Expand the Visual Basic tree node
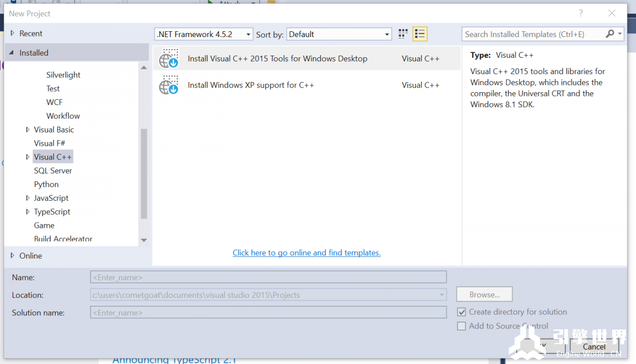 [x=28, y=129]
